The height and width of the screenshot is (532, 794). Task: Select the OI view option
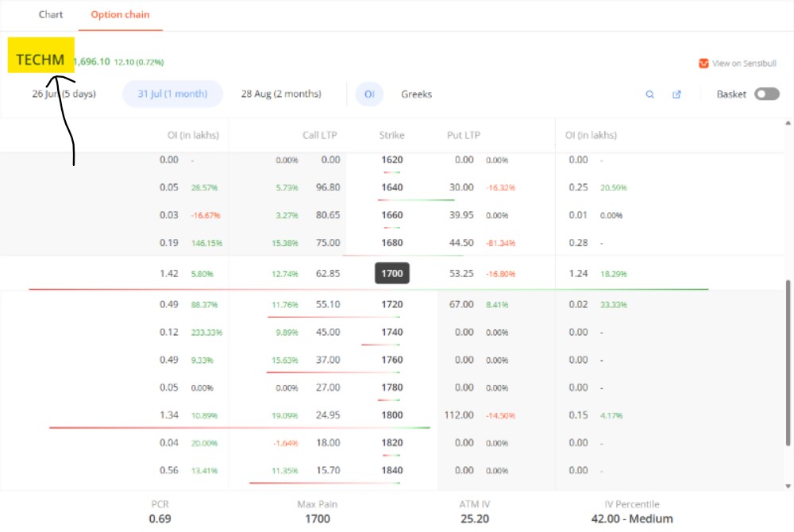coord(369,94)
